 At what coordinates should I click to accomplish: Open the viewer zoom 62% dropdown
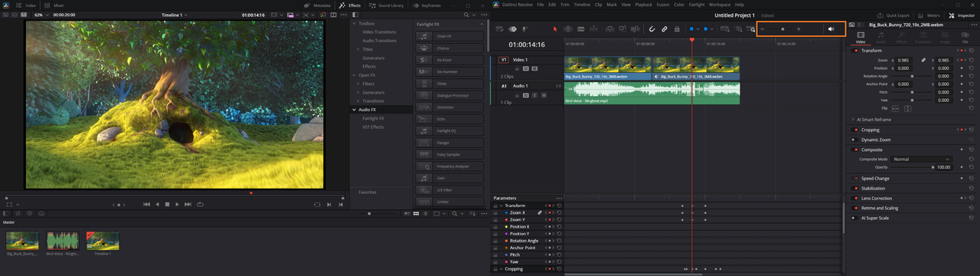click(x=41, y=15)
